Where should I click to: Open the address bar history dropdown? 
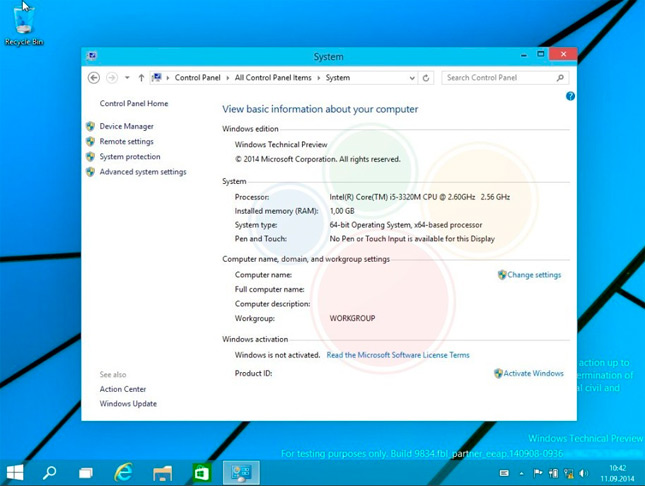(412, 78)
